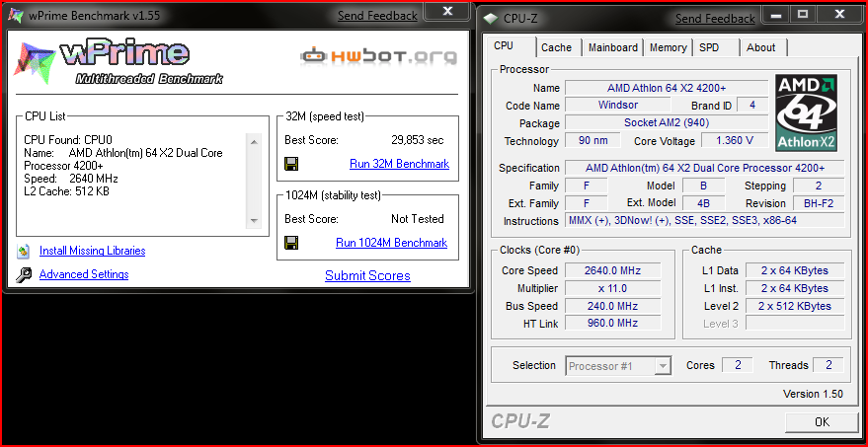Screen dimensions: 868x447
Task: Click the Instructions field listing MMX, SSE
Action: coord(704,220)
